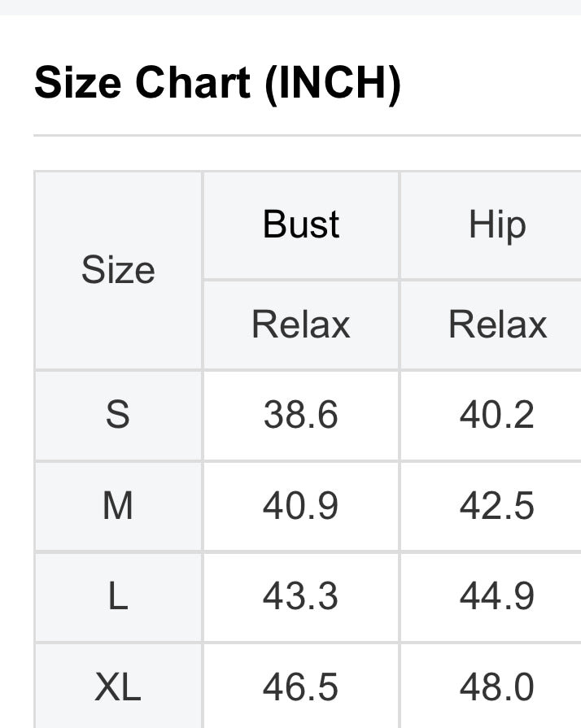Click the 43.3 bust measurement cell
Screen dimensions: 581x728
pyautogui.click(x=300, y=597)
